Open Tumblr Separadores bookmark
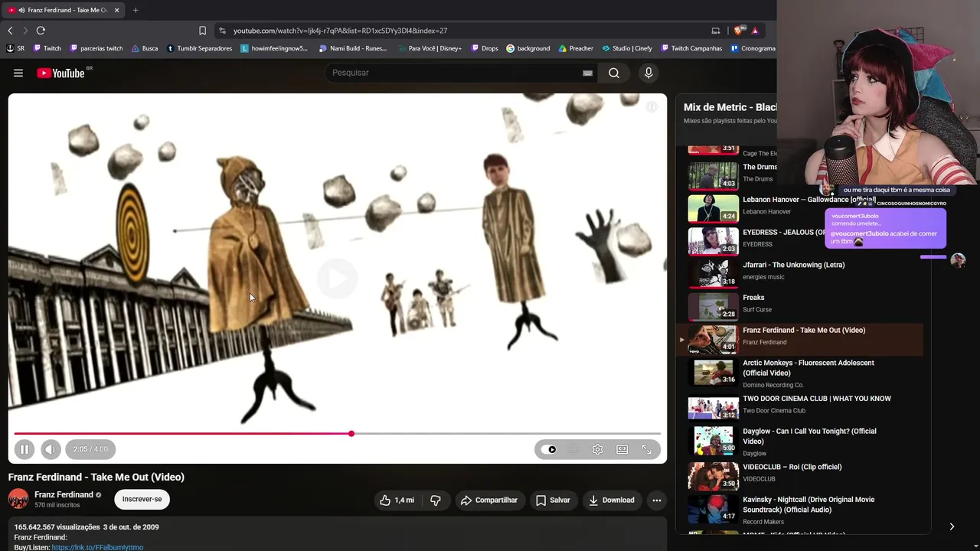This screenshot has width=980, height=551. (199, 48)
